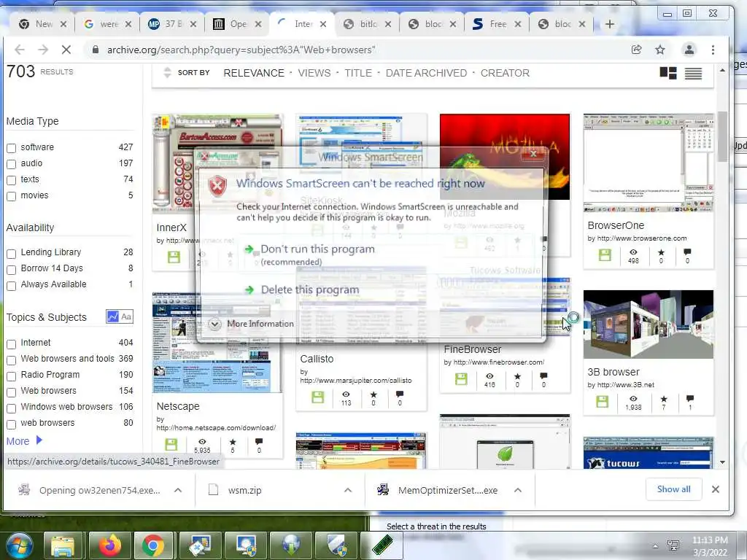
Task: Click the 3B browser thumbnail image
Action: pyautogui.click(x=648, y=324)
